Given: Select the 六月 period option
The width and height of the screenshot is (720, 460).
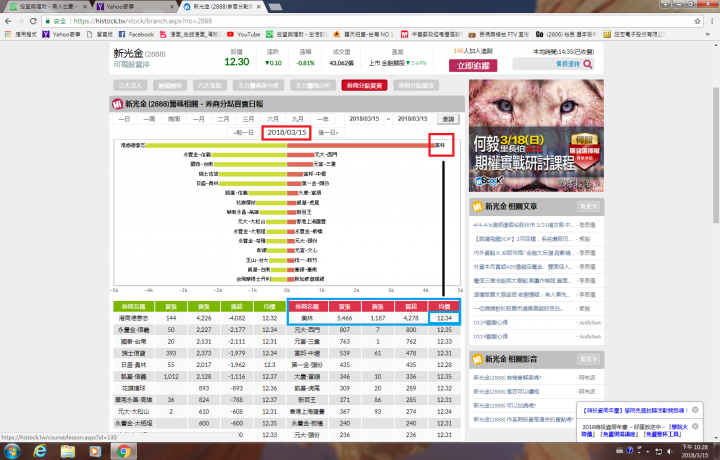Looking at the screenshot, I should tap(273, 119).
